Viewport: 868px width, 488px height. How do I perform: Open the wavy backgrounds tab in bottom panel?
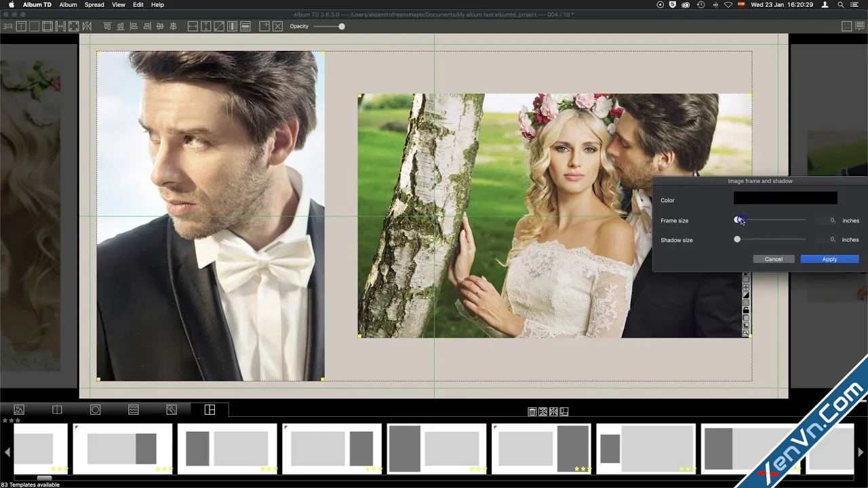[134, 409]
